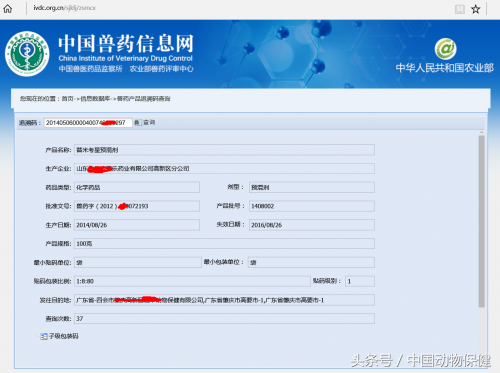Click the 赋码级别 field showing 1
This screenshot has width=500, height=373.
point(360,281)
